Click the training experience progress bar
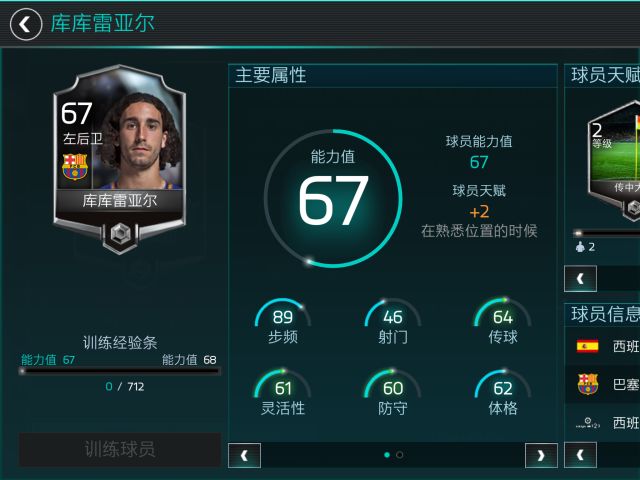This screenshot has width=640, height=480. [x=120, y=371]
